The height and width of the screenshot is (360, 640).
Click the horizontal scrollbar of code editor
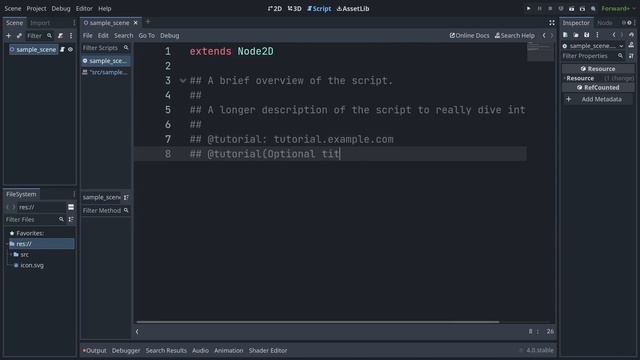(318, 322)
